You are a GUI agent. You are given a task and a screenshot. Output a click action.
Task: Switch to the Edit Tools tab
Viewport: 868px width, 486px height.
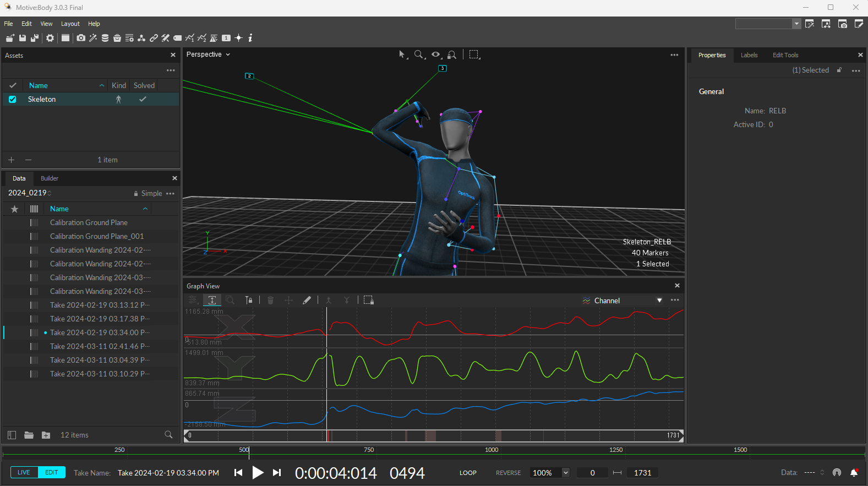(x=785, y=55)
